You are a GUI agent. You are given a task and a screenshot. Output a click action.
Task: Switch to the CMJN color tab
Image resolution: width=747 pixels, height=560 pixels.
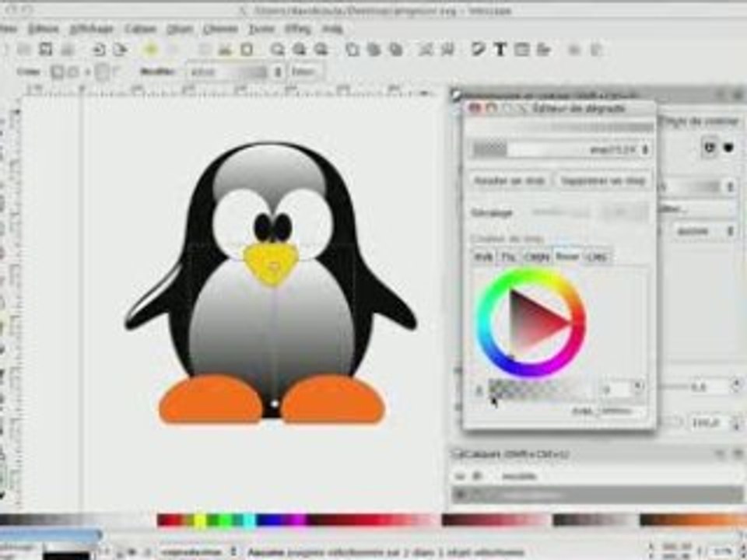tap(537, 257)
